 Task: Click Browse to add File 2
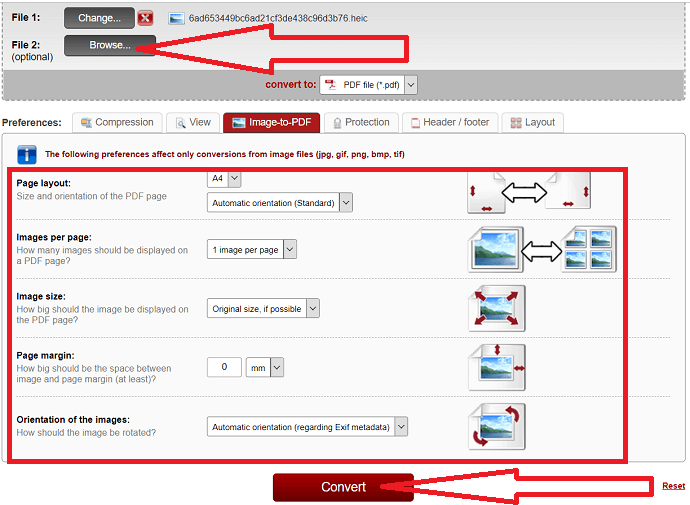[x=110, y=45]
